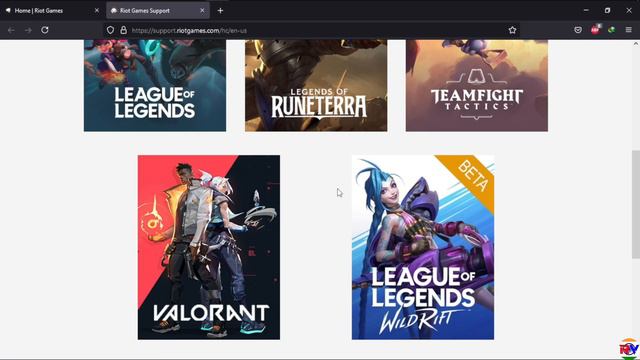View site security lock information
Image resolution: width=640 pixels, height=360 pixels.
coord(123,30)
